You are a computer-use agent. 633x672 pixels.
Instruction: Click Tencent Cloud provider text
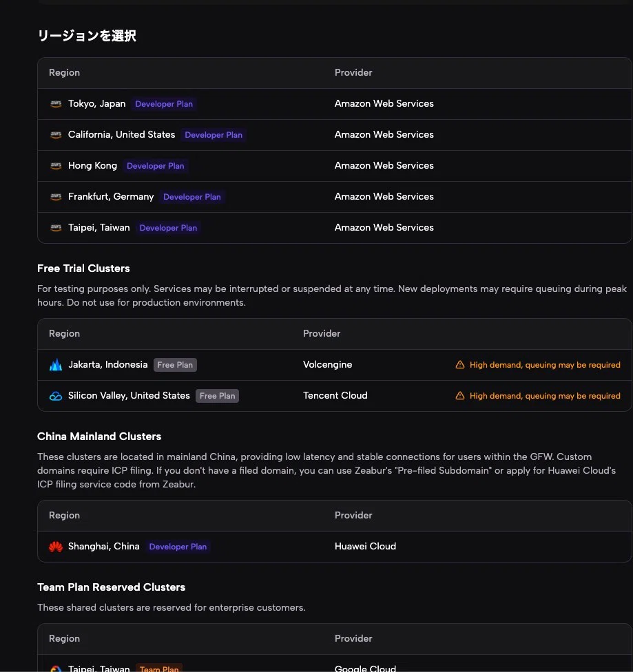coord(335,396)
